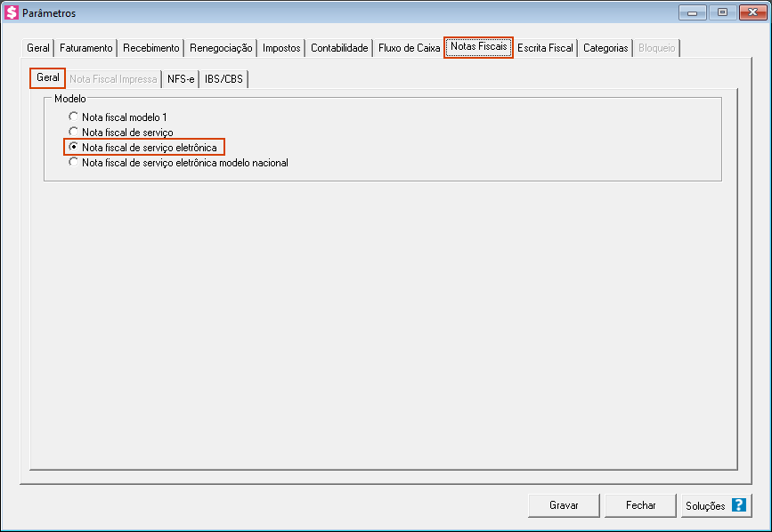Select Nota fiscal de serviço radio button
772x532 pixels.
click(74, 133)
